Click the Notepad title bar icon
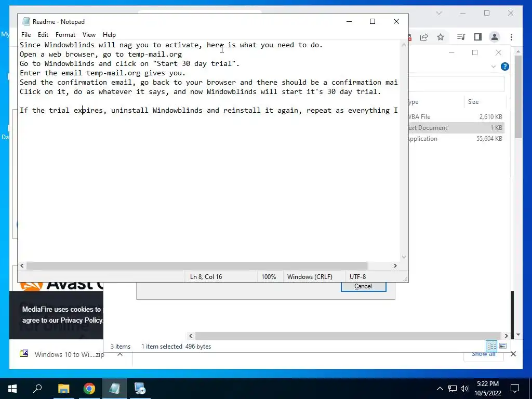This screenshot has width=532, height=399. pyautogui.click(x=26, y=21)
